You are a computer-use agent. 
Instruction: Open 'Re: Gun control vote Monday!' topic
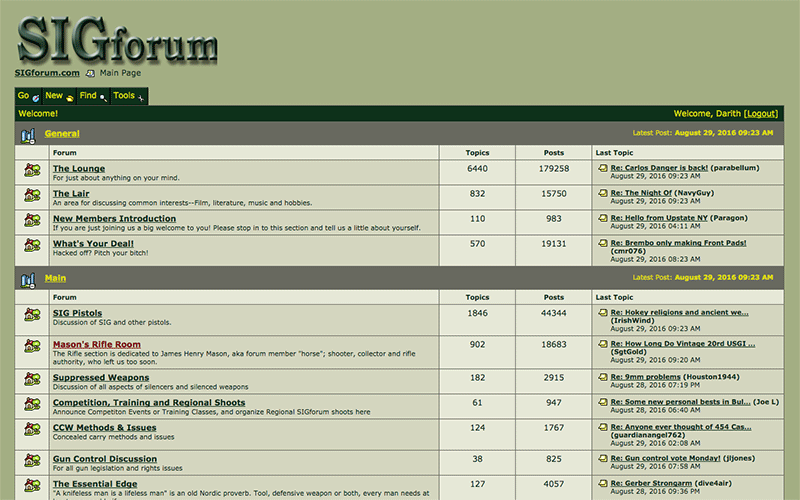coord(665,458)
